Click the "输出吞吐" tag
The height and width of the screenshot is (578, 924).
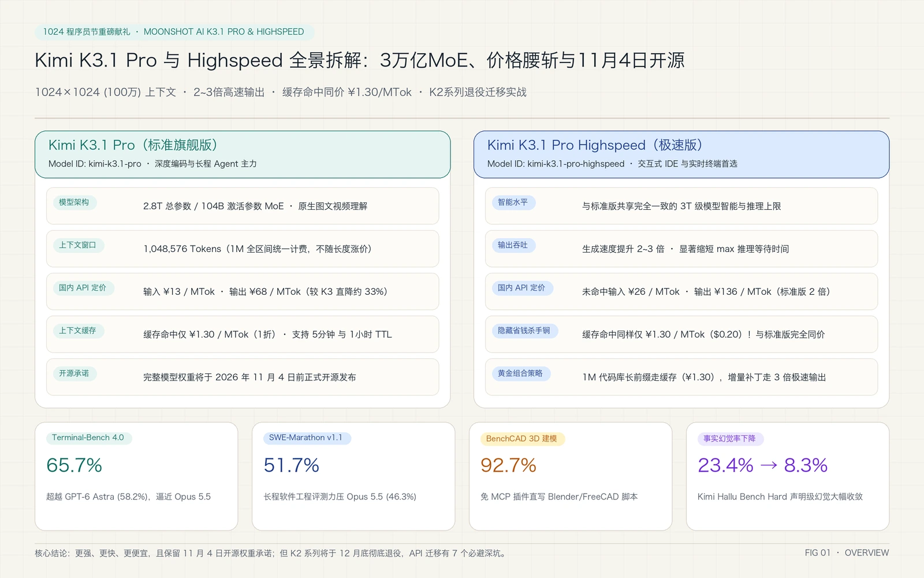513,245
